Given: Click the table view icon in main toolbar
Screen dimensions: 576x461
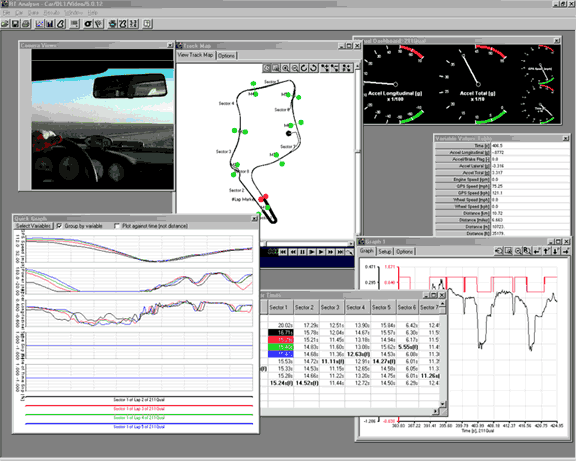Looking at the screenshot, I should pos(75,24).
